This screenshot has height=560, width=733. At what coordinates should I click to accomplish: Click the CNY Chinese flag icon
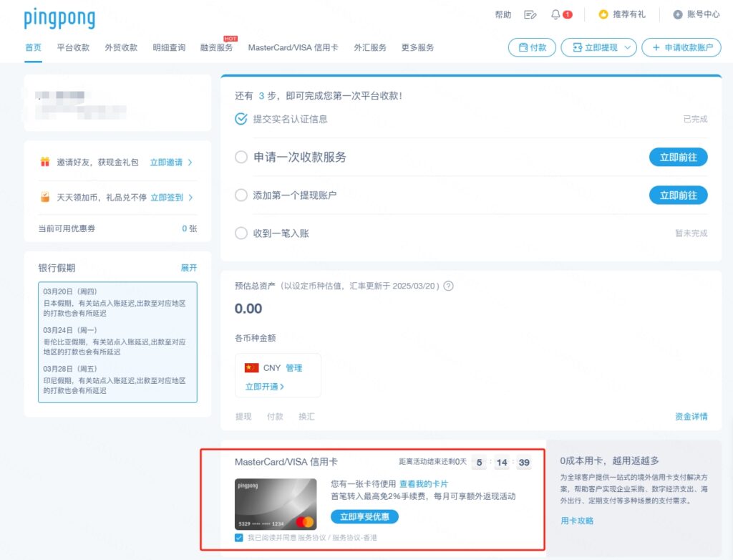click(252, 367)
